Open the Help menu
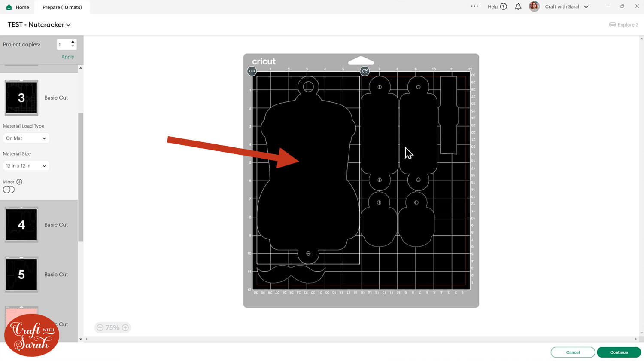 click(x=497, y=6)
